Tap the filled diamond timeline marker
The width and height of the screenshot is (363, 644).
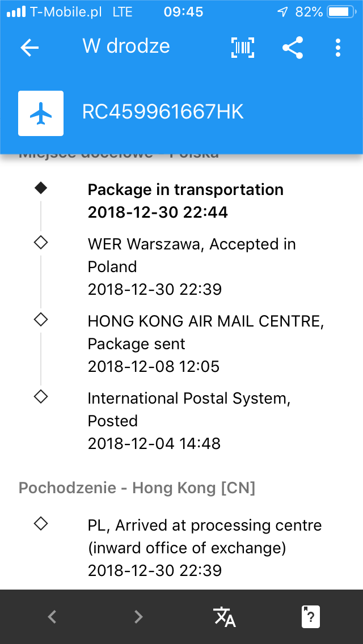[41, 189]
